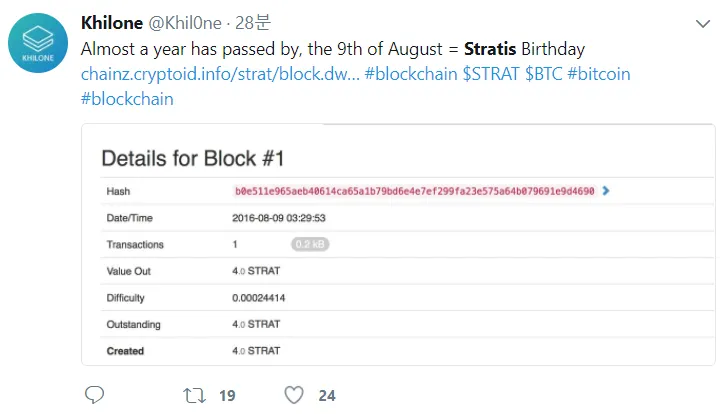Open the Details for Block #1 card

(x=398, y=245)
